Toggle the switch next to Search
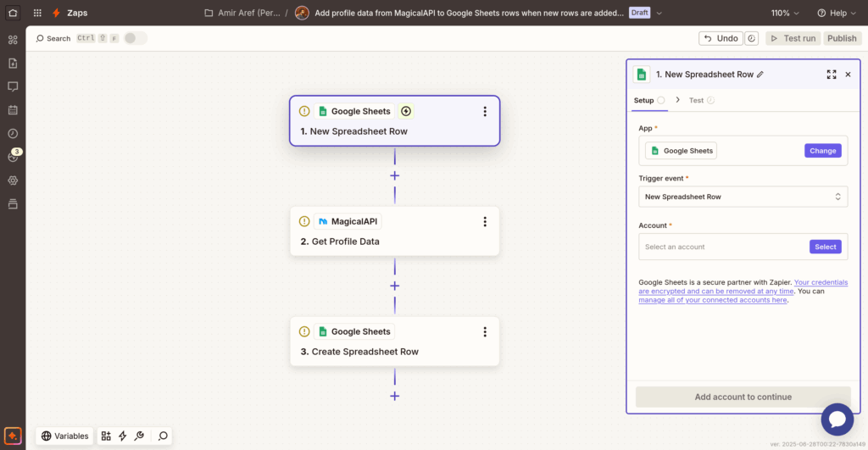 point(135,38)
